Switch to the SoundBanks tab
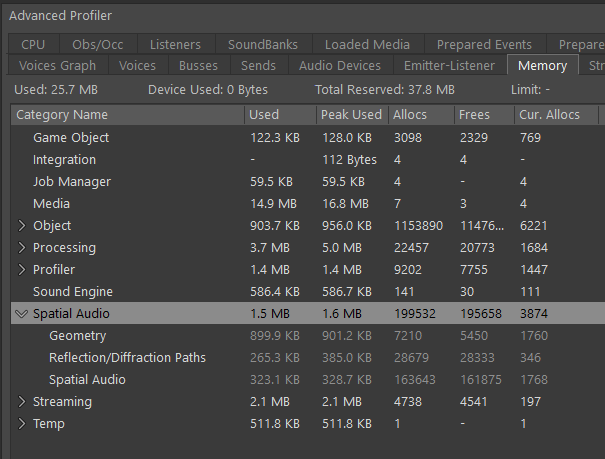 [263, 44]
